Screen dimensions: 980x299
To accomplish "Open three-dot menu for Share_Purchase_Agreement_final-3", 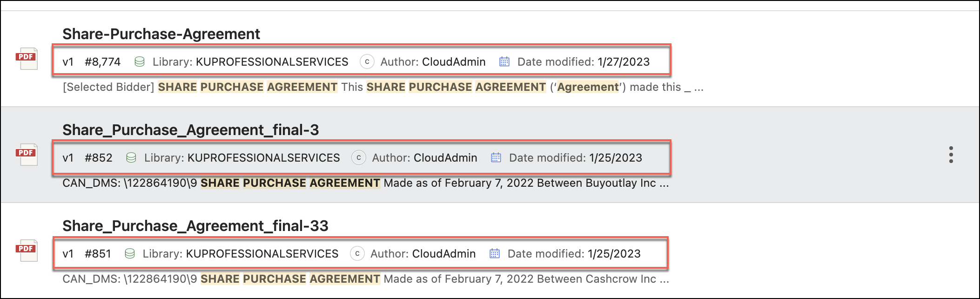I will (x=951, y=155).
